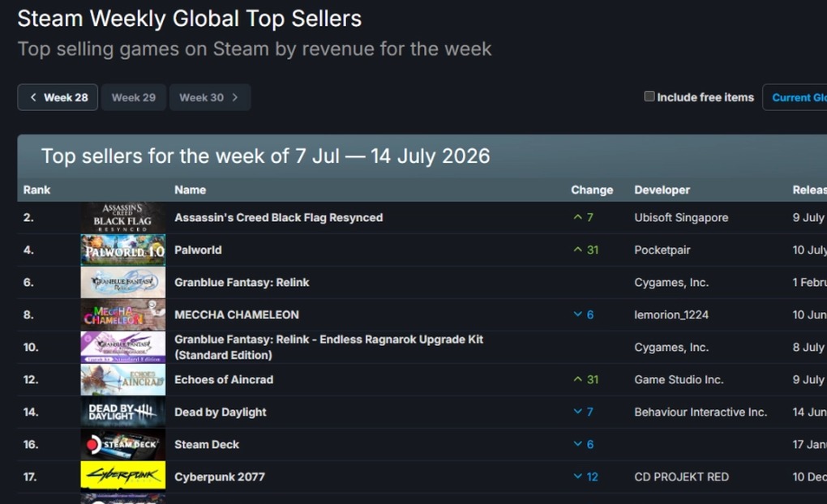Screen dimensions: 827x504
Task: Open Assassin's Creed Black Flag Resynced thumbnail
Action: click(123, 217)
